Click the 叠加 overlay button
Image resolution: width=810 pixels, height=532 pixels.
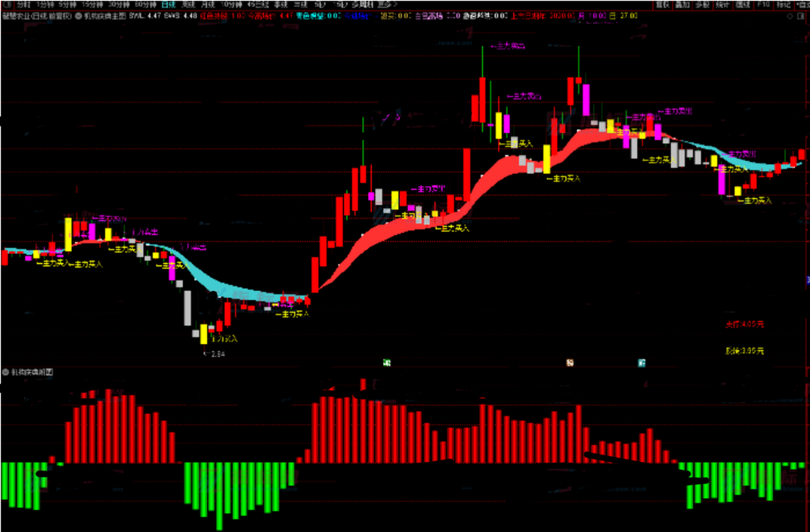pos(682,5)
